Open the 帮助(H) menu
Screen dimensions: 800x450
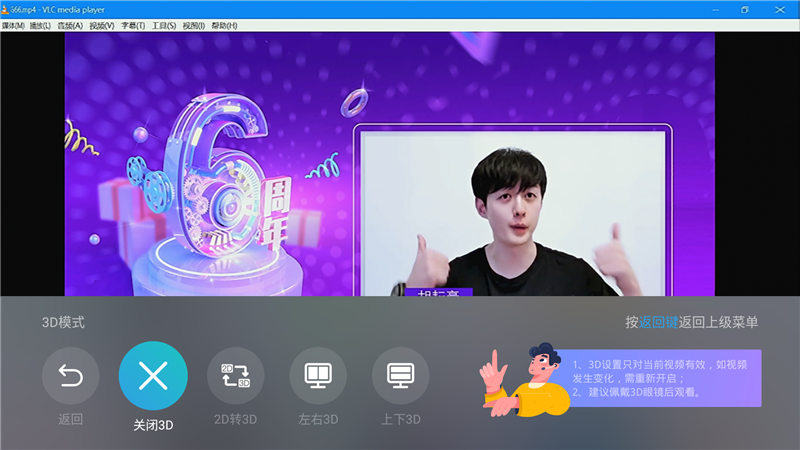[x=224, y=26]
